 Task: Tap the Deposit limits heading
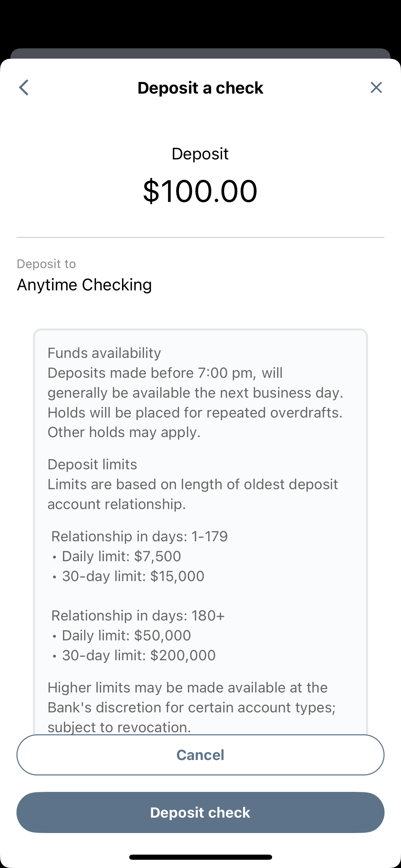[92, 465]
